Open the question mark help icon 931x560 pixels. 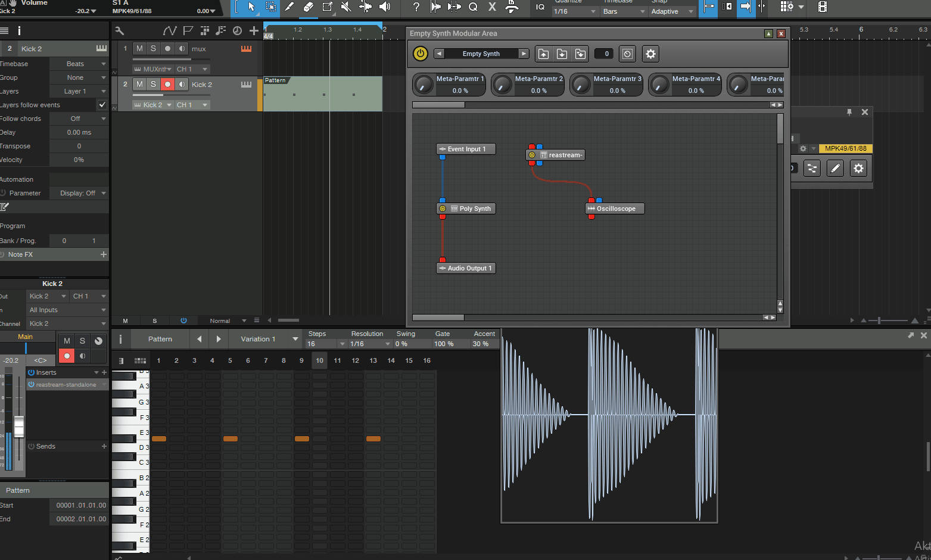point(416,7)
